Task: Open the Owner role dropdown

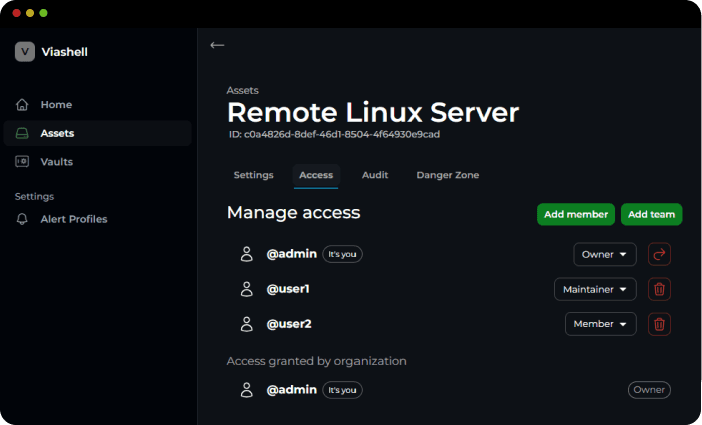Action: point(604,254)
